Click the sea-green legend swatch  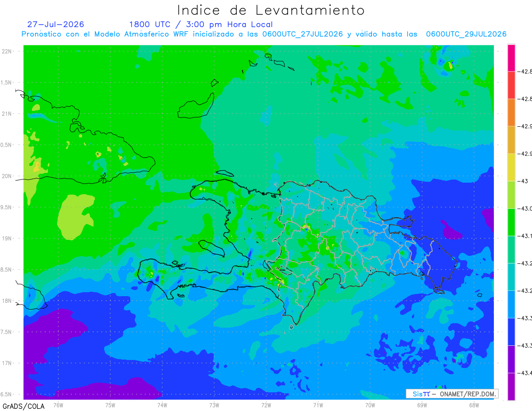[x=511, y=249]
